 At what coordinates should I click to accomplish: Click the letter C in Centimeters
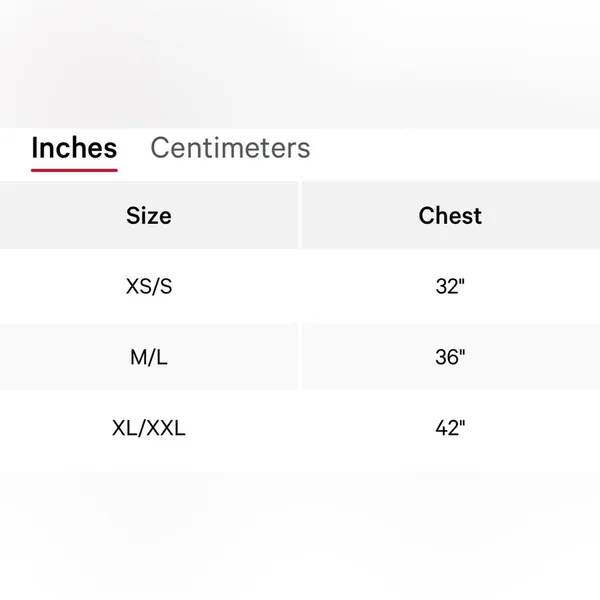(x=160, y=148)
